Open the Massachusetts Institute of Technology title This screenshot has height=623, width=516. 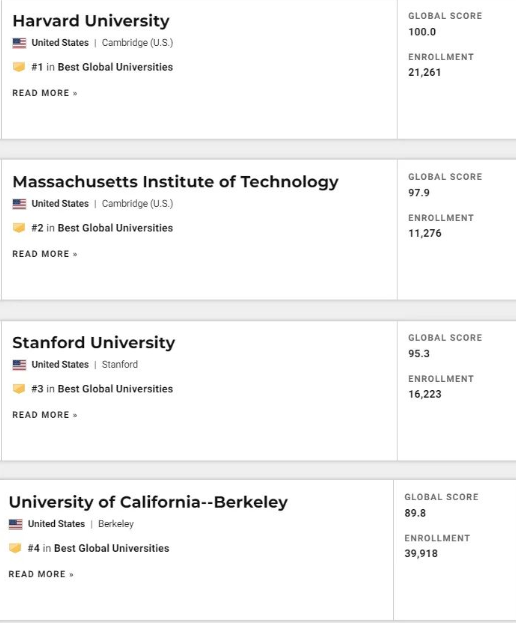pyautogui.click(x=175, y=182)
